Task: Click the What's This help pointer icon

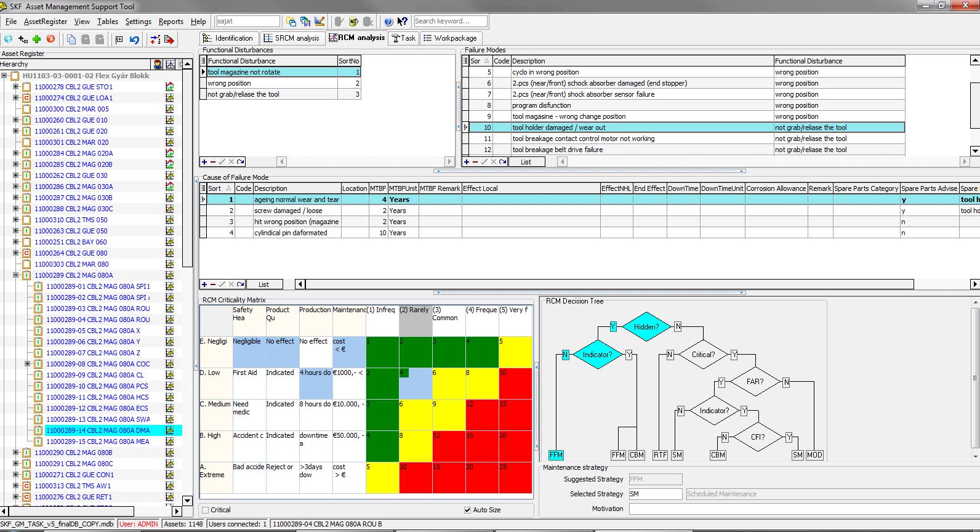Action: click(403, 22)
